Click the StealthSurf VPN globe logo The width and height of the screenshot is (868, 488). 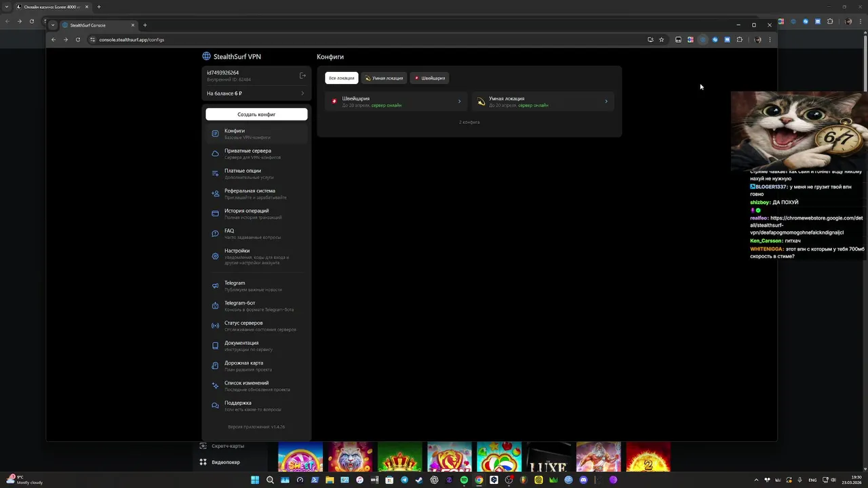tap(206, 56)
